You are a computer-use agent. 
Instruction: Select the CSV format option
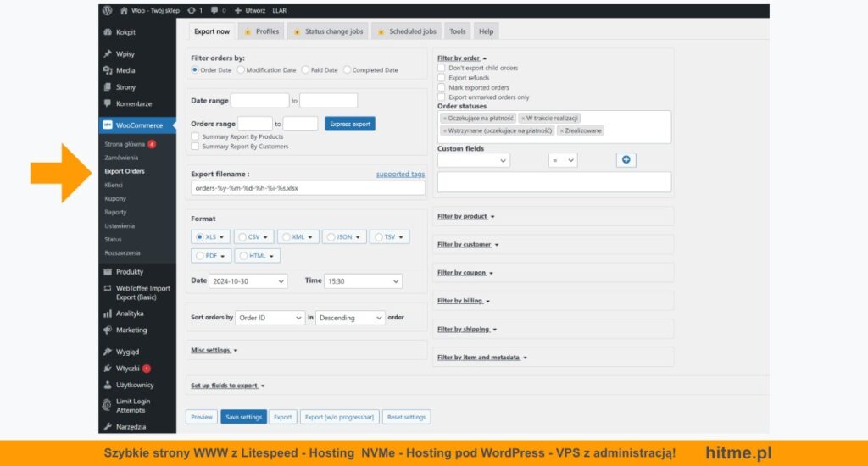pos(253,237)
